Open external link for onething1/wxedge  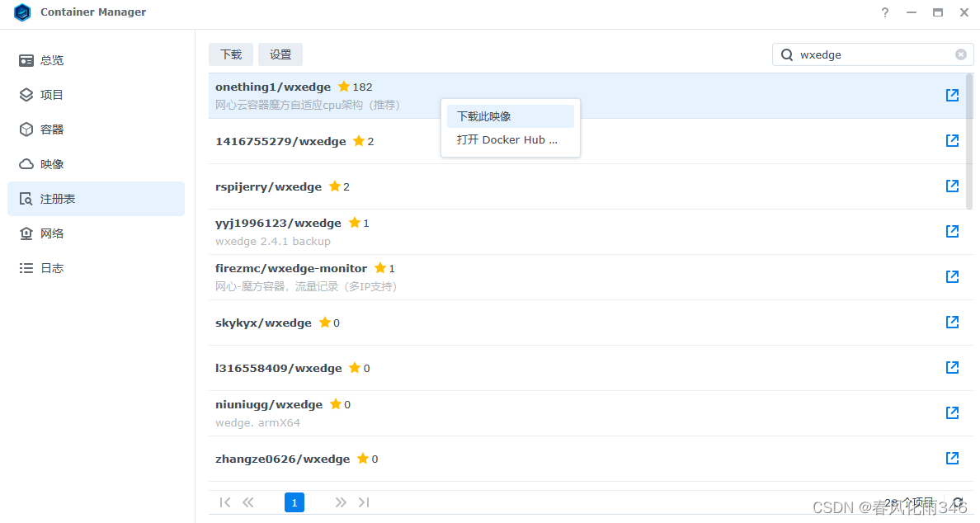[x=952, y=95]
